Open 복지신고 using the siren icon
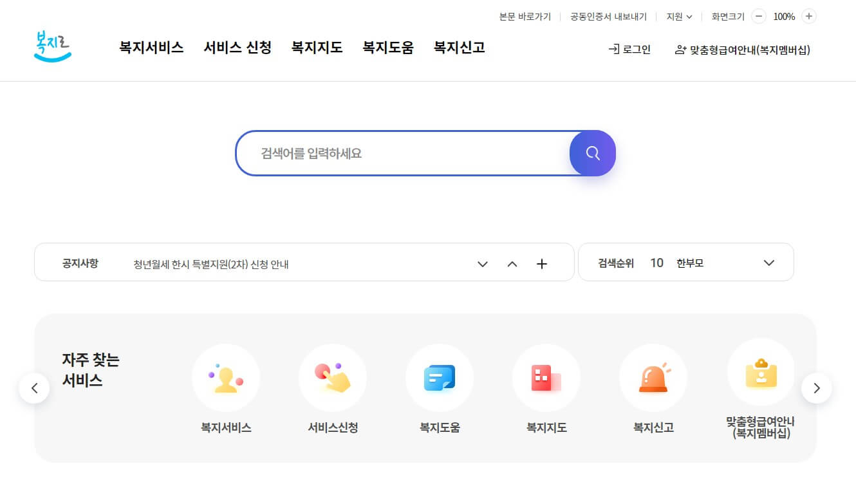The height and width of the screenshot is (504, 856). point(653,378)
